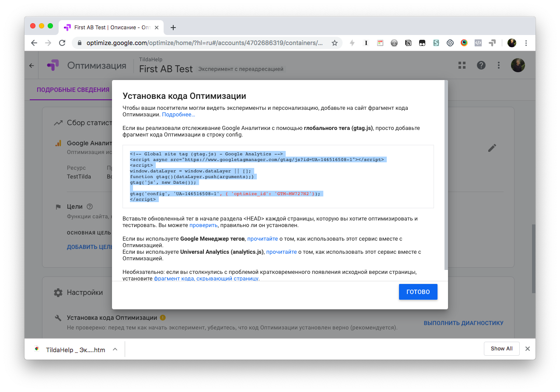The width and height of the screenshot is (560, 392).
Task: Click the Google account avatar in header
Action: 518,65
